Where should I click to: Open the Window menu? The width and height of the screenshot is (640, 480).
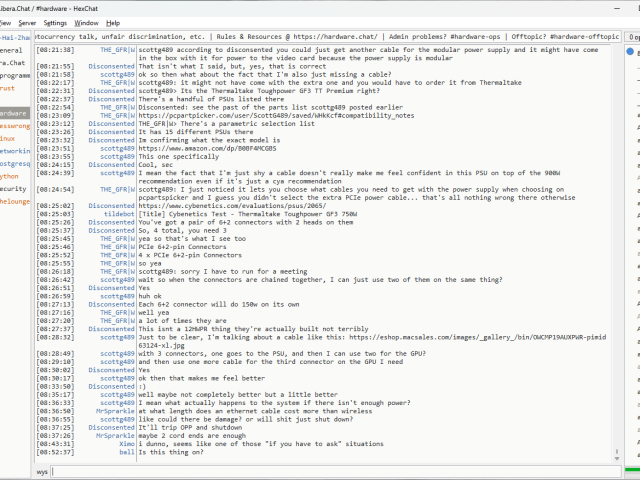tap(87, 22)
